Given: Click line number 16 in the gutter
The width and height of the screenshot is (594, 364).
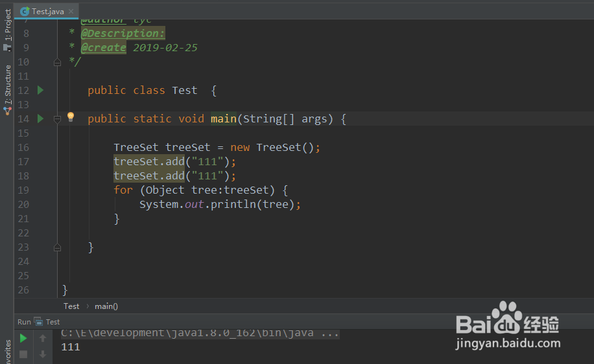Looking at the screenshot, I should coord(23,148).
